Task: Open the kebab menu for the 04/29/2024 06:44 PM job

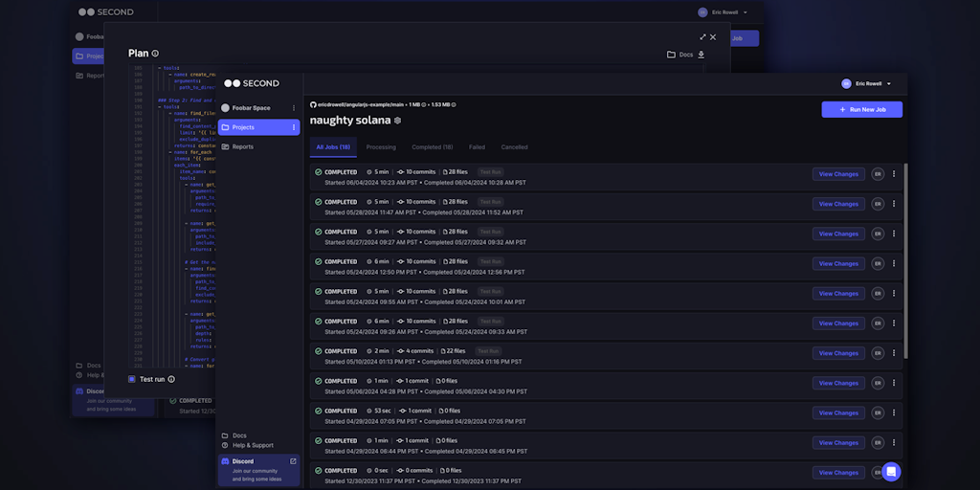Action: coord(894,442)
